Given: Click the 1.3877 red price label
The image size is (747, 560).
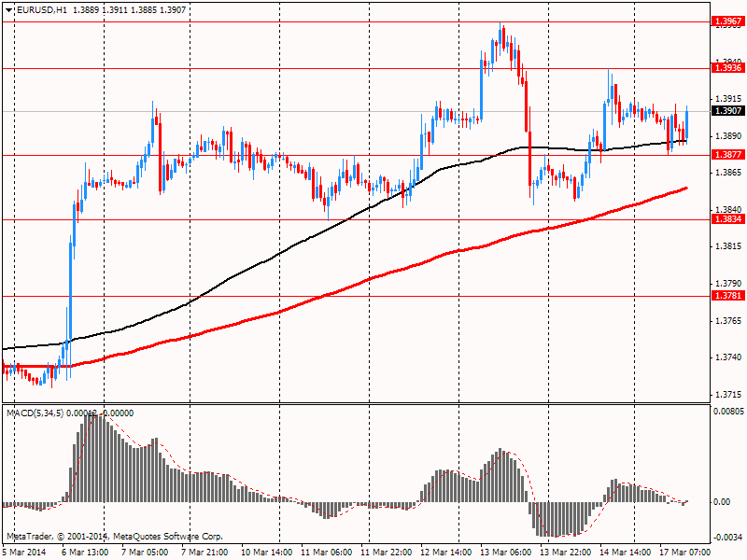Looking at the screenshot, I should [728, 154].
